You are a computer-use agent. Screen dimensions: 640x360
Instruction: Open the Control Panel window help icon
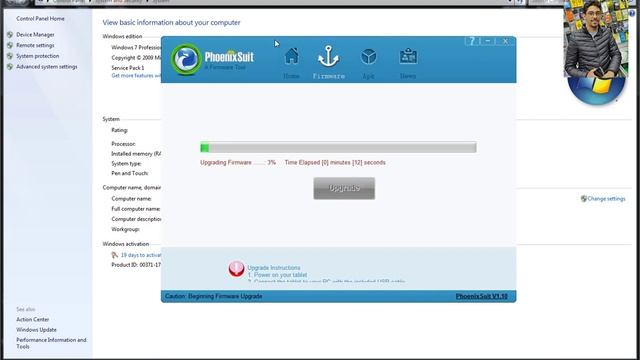point(632,13)
